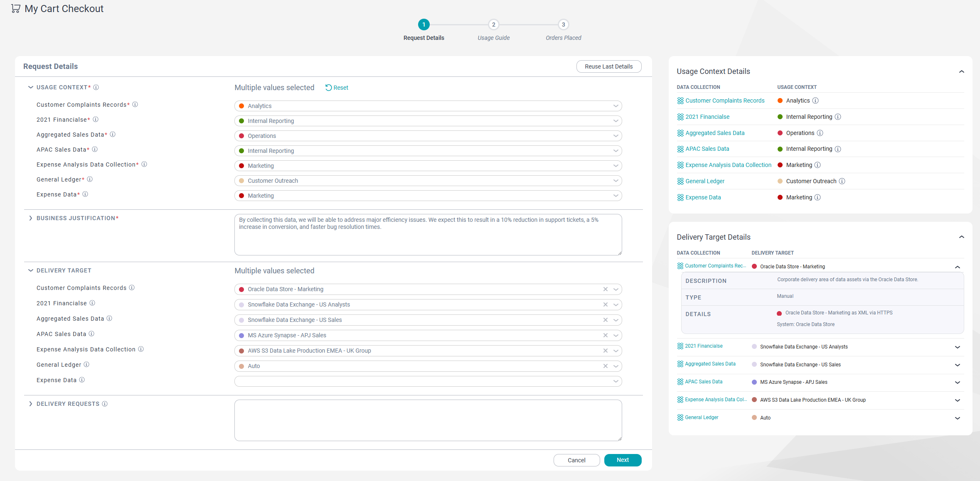The image size is (980, 481).
Task: Open the Operations usage context dropdown
Action: [428, 136]
